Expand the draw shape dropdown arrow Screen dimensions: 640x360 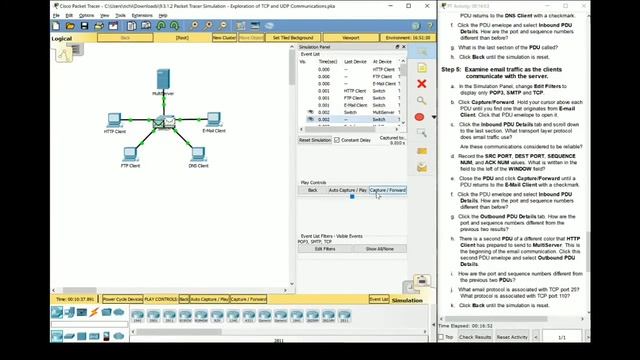433,117
